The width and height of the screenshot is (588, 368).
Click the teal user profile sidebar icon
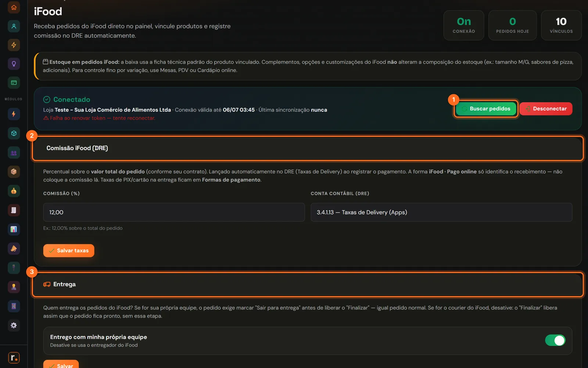[14, 26]
